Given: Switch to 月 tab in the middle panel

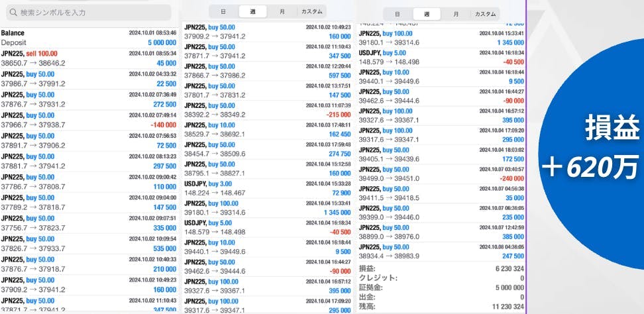Looking at the screenshot, I should 282,12.
